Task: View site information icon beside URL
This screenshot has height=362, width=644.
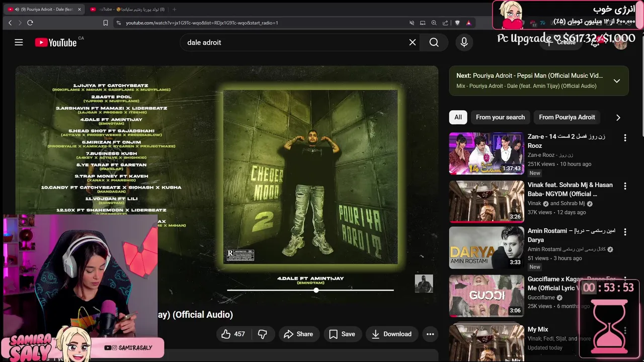Action: pos(118,23)
